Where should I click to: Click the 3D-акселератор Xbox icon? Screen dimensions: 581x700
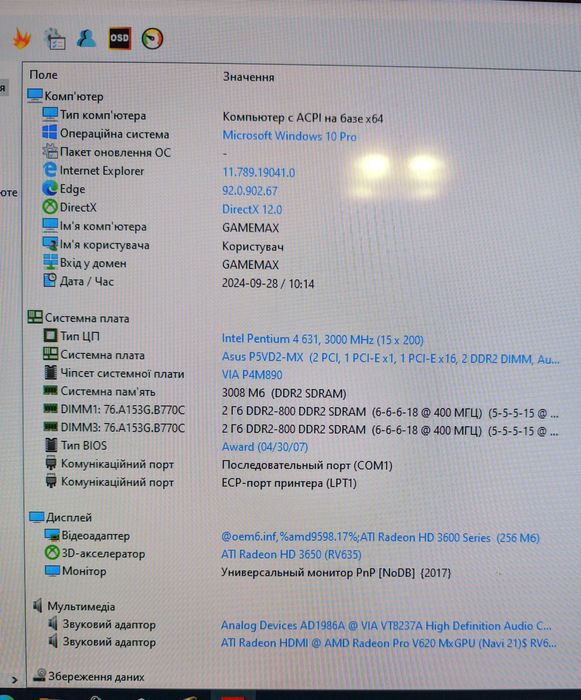(x=52, y=553)
